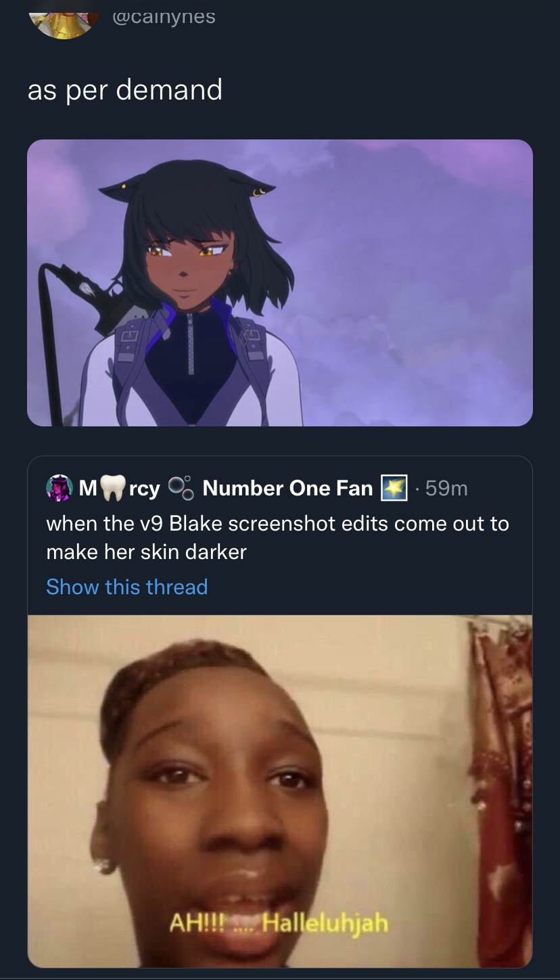
Task: Open the quoted user's small profile avatar
Action: [60, 488]
